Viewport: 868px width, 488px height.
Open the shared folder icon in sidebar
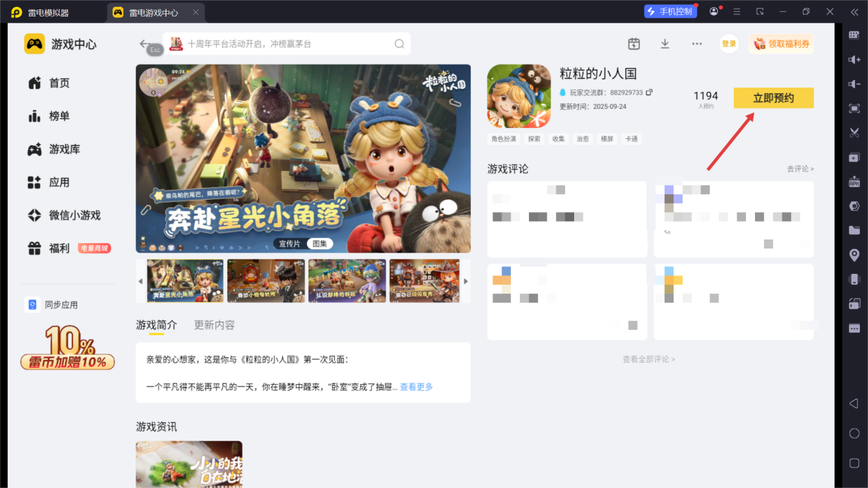[x=853, y=231]
